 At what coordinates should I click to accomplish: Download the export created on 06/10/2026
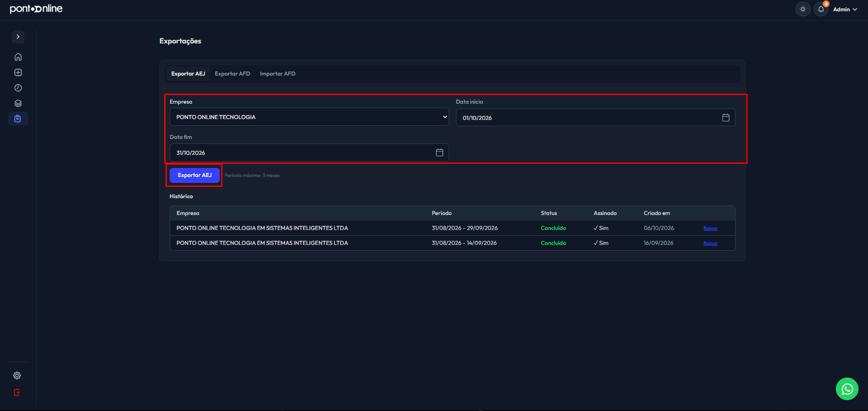click(711, 229)
